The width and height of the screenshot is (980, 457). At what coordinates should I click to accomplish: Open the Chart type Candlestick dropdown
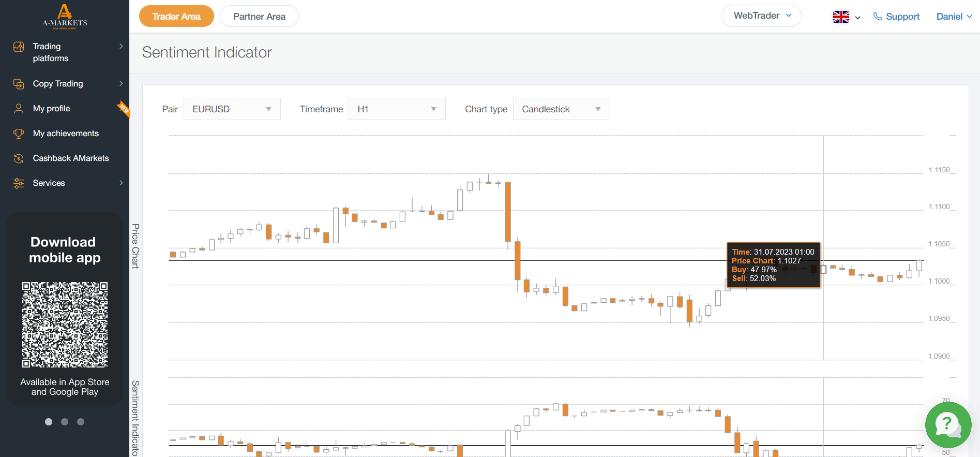(x=562, y=109)
